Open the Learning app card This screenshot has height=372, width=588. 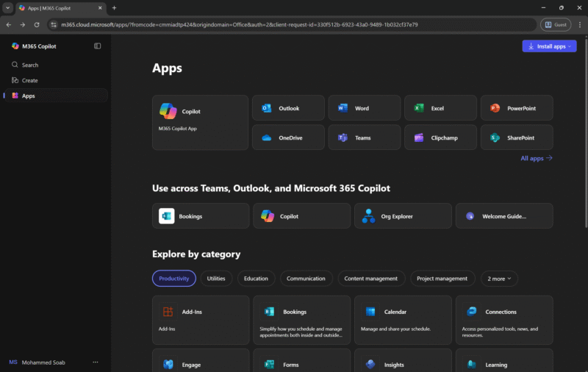pyautogui.click(x=504, y=361)
